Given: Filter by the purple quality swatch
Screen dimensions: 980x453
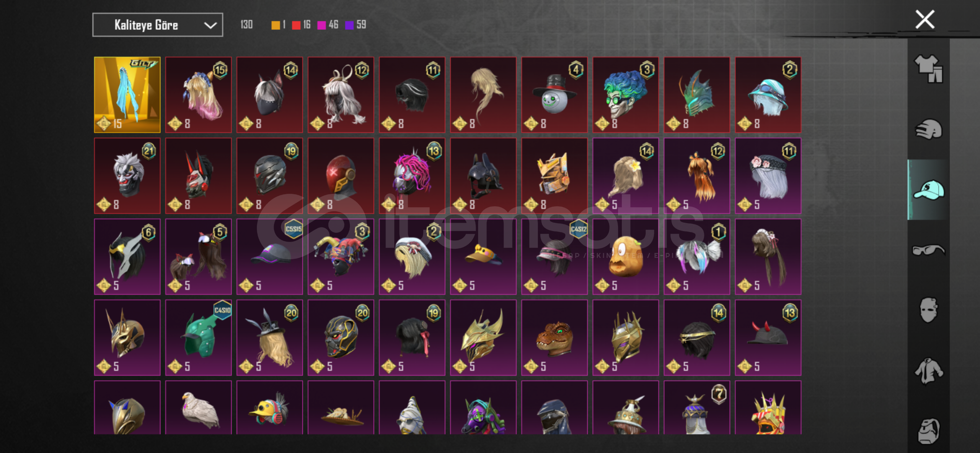Looking at the screenshot, I should coord(349,25).
